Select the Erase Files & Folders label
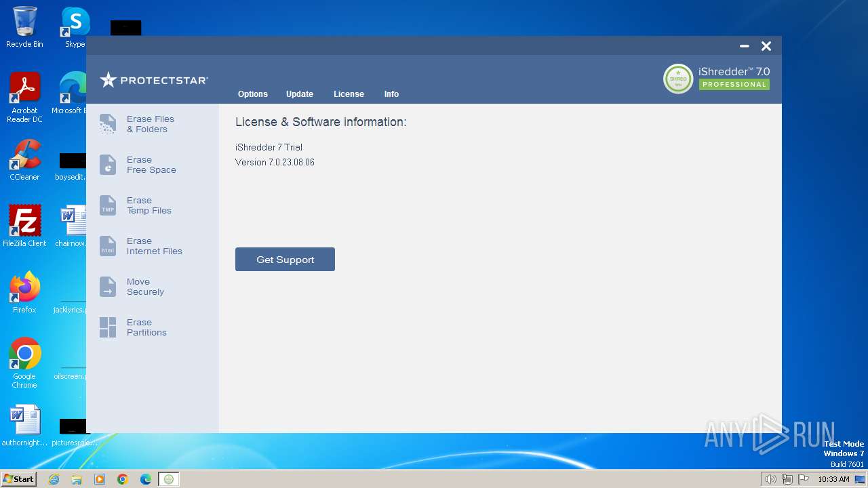The image size is (868, 488). click(x=151, y=124)
